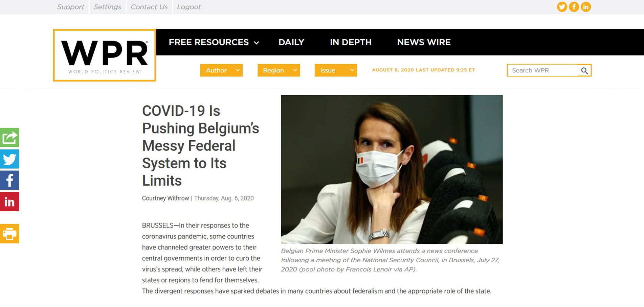This screenshot has width=644, height=307.
Task: Click the green share icon in sidebar
Action: tap(9, 137)
